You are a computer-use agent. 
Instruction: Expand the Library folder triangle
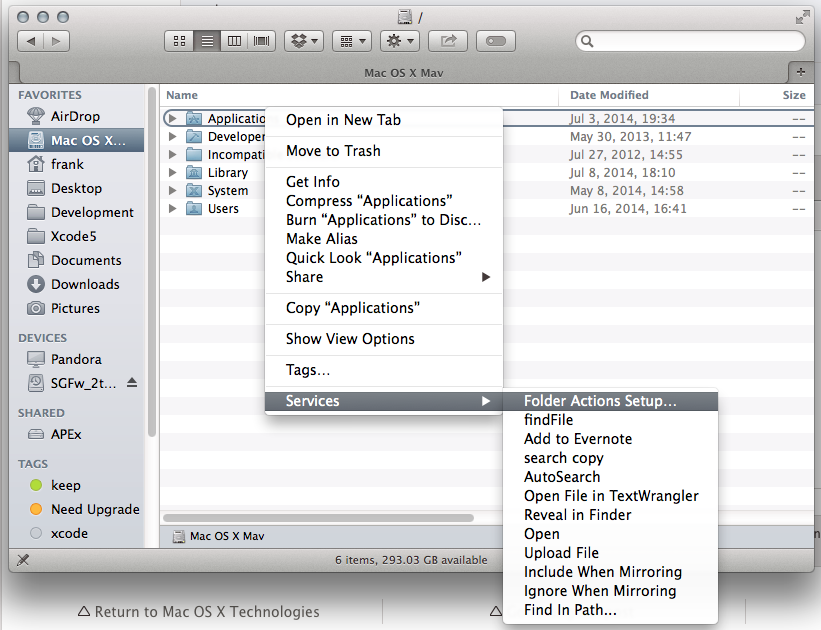point(172,172)
